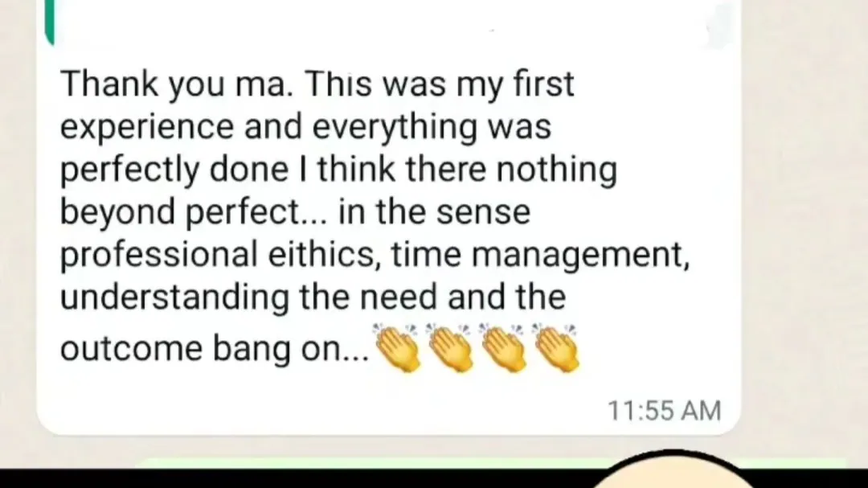Select "understanding the need and the" line
Image resolution: width=868 pixels, height=488 pixels.
[x=313, y=297]
